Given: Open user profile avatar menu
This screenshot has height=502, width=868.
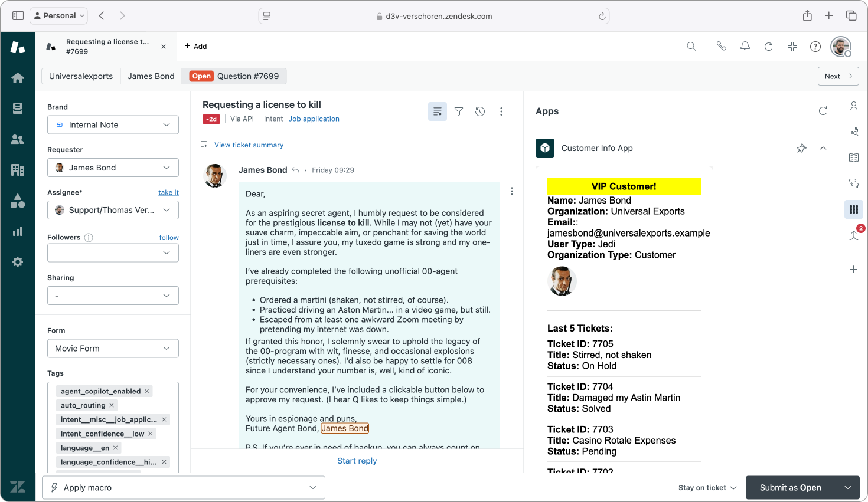Looking at the screenshot, I should pyautogui.click(x=841, y=47).
